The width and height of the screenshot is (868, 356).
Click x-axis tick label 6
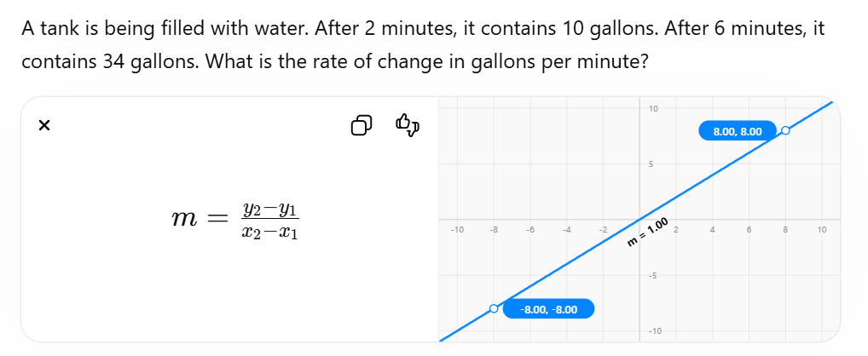[749, 229]
